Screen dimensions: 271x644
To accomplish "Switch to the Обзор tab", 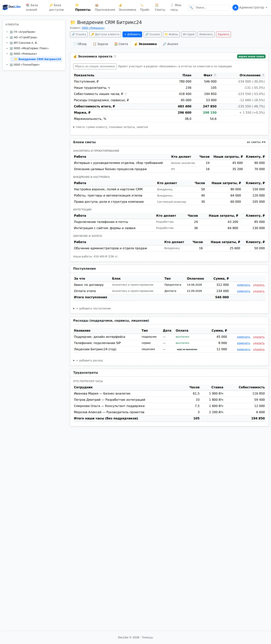I will [80, 44].
